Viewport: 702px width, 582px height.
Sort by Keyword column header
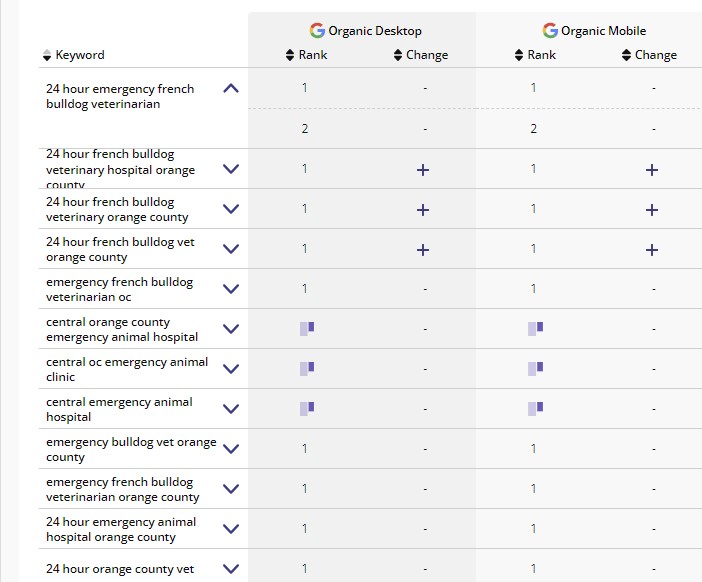tap(73, 55)
